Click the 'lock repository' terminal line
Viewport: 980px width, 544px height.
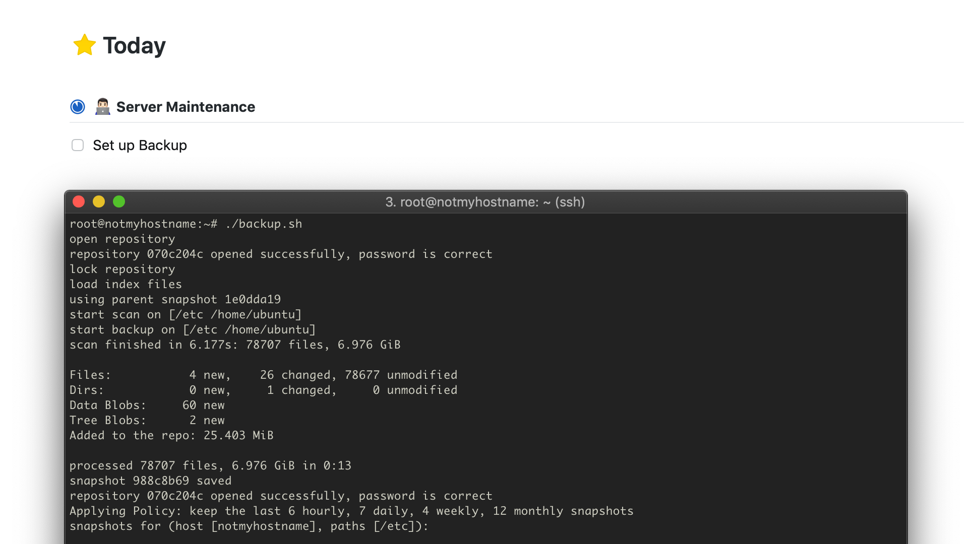pyautogui.click(x=122, y=269)
